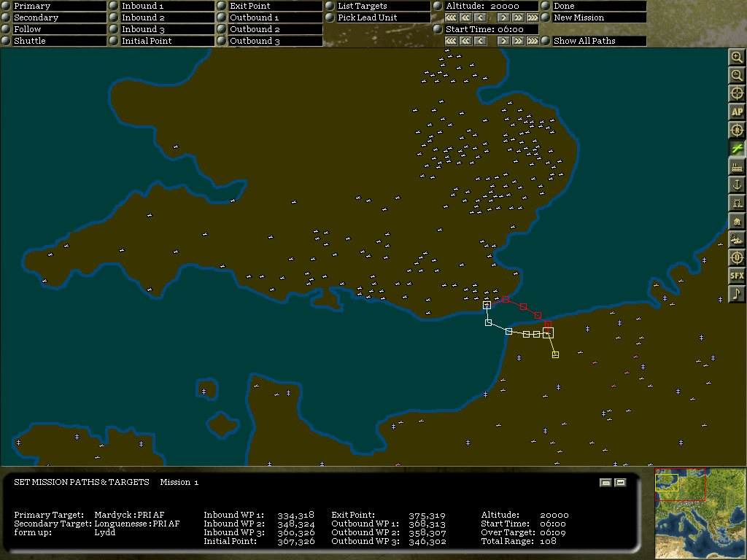Expand the mission info panel (right small button)
This screenshot has width=747, height=560.
click(620, 483)
